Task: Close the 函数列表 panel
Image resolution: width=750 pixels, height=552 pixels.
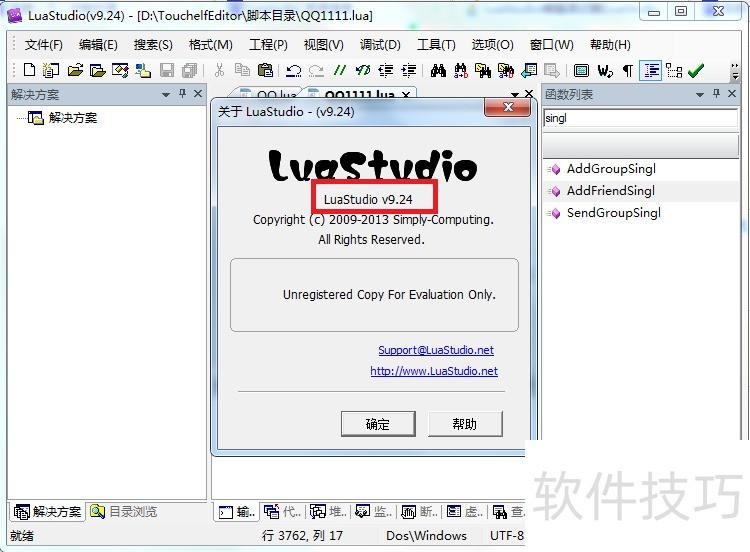Action: 731,94
